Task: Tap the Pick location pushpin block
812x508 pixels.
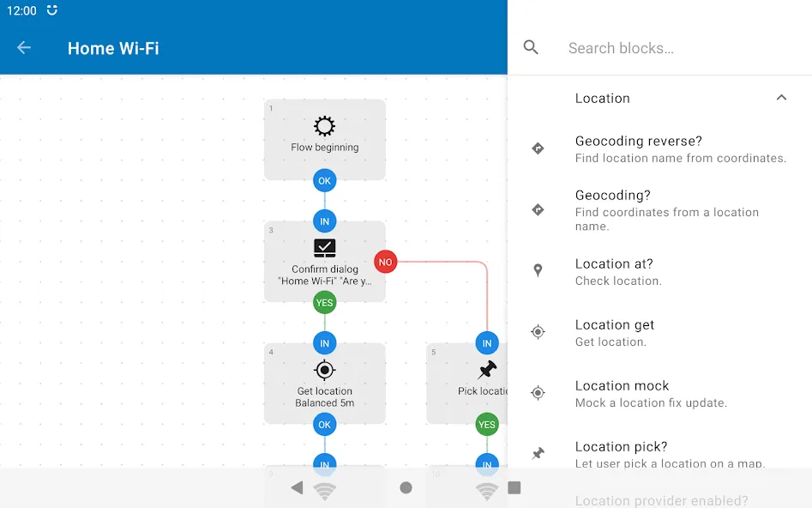Action: (467, 384)
